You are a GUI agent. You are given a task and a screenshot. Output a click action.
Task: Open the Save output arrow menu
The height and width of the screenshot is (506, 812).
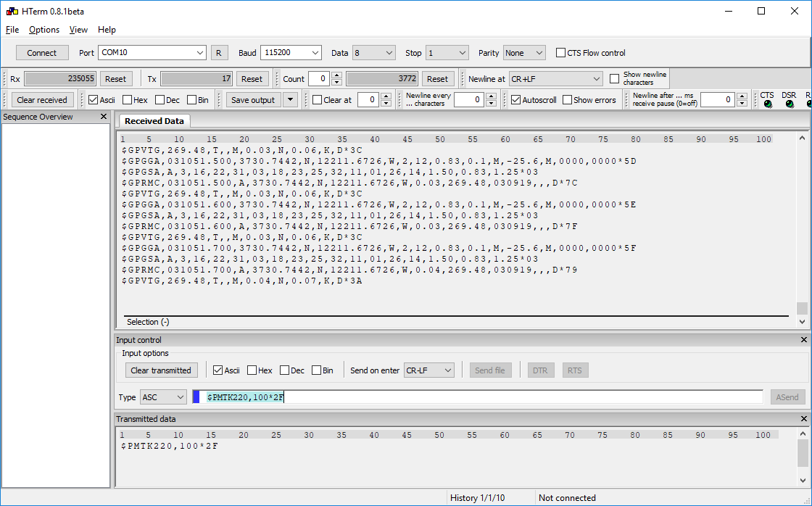[291, 100]
